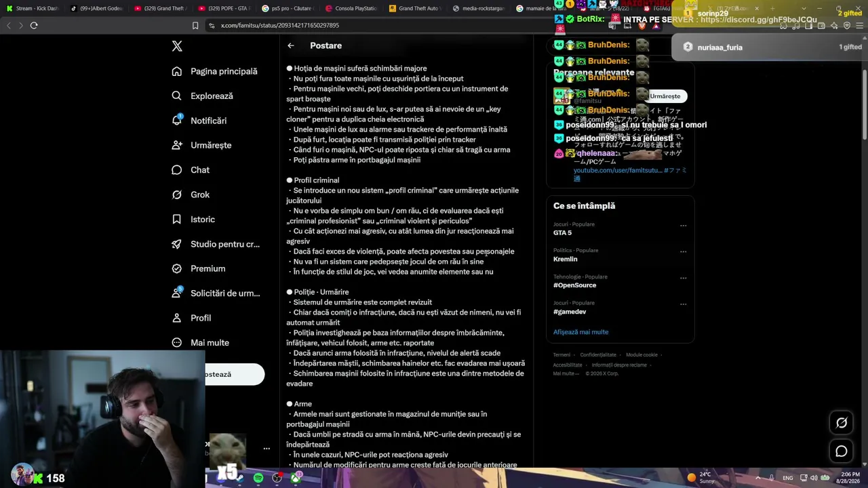
Task: Open the volume control in system tray
Action: click(814, 478)
